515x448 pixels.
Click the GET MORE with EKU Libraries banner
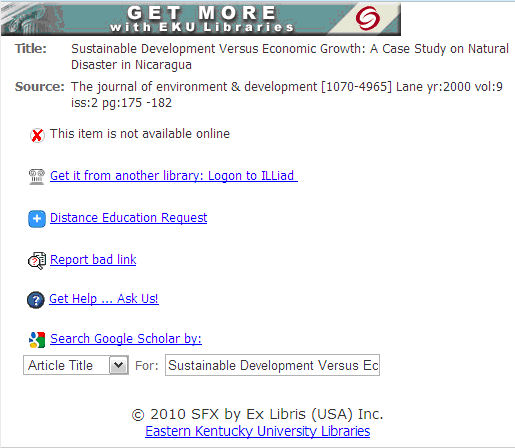(x=201, y=19)
